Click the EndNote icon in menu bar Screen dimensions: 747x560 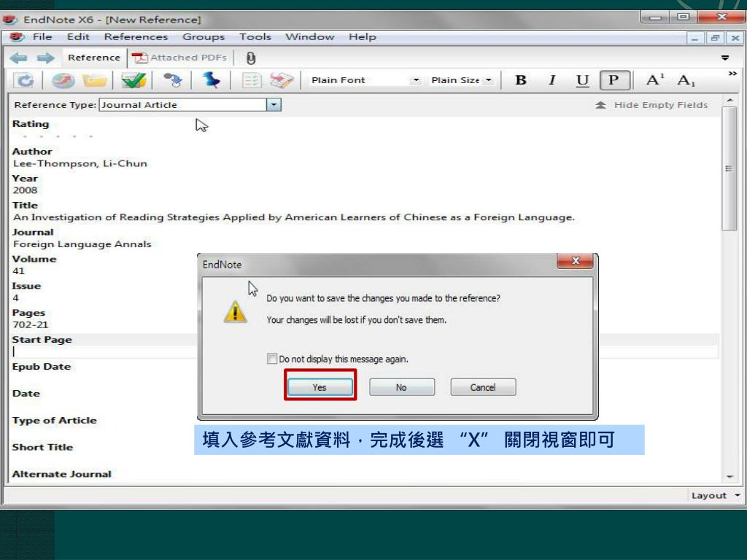(x=18, y=36)
